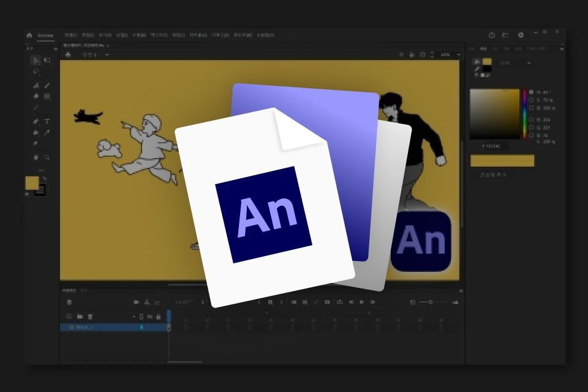Toggle visibility for all layers
Viewport: 588px width, 392px height.
coord(150,317)
